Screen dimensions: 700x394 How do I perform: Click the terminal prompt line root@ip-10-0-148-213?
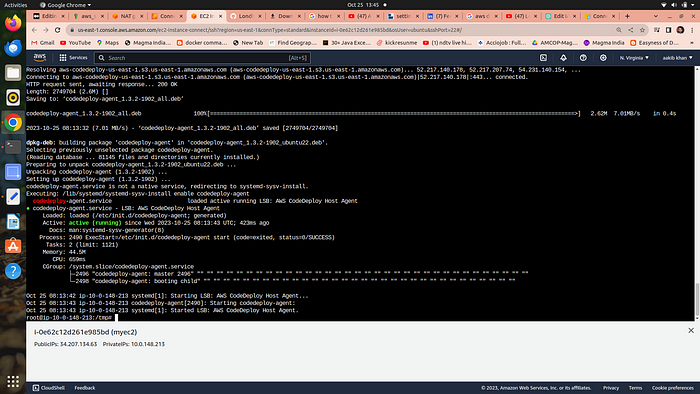click(x=69, y=318)
